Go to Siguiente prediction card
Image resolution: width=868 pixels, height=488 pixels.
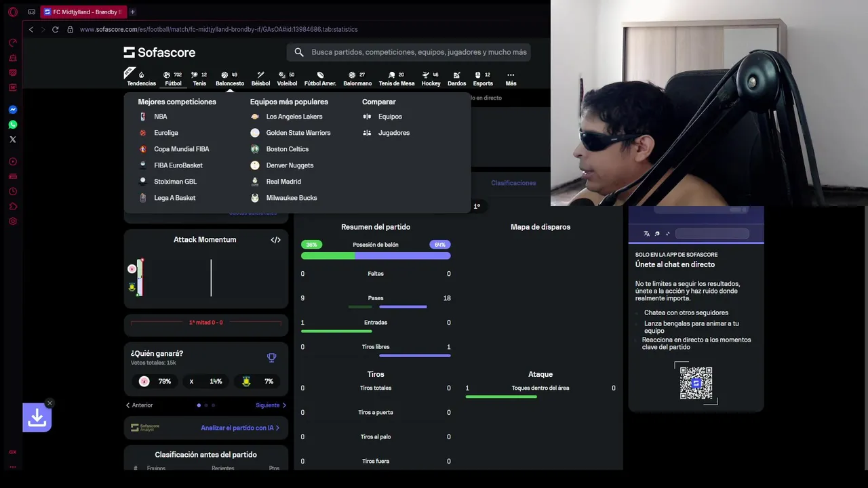pos(271,405)
